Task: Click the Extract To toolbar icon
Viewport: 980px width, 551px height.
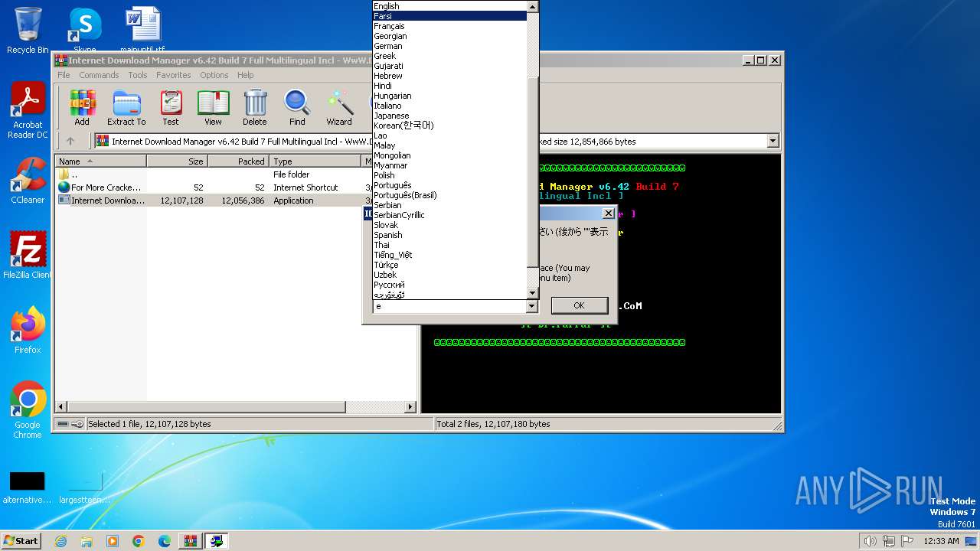Action: pyautogui.click(x=126, y=107)
